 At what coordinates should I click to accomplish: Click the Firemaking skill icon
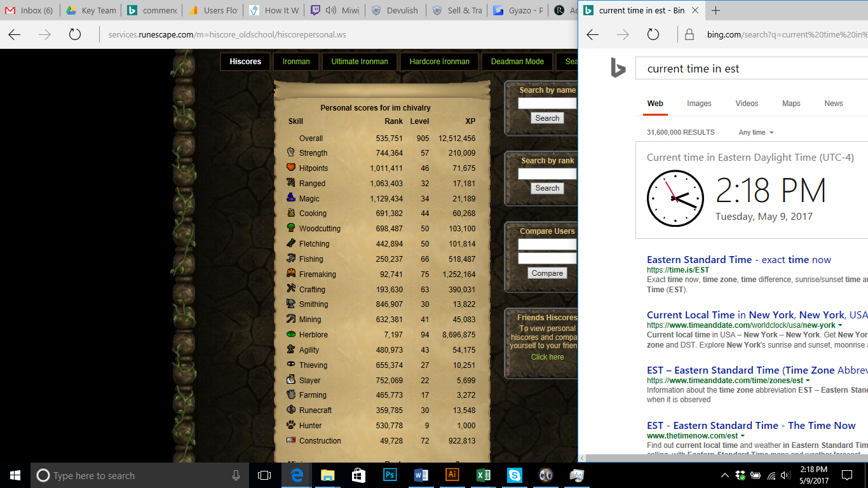291,274
